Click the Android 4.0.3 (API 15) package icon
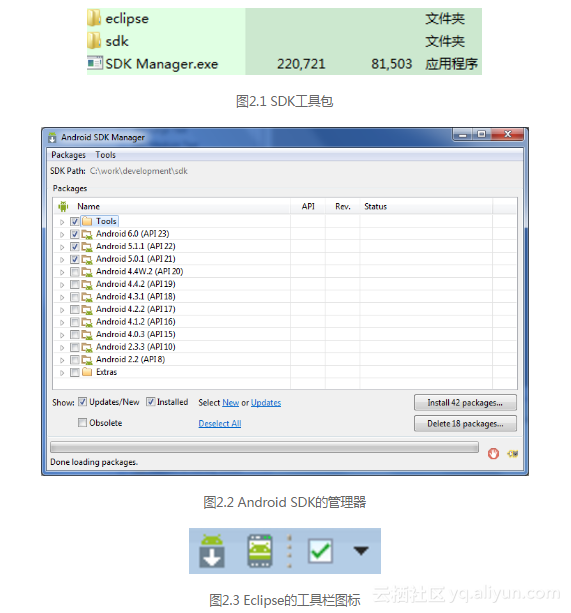Screen dimensions: 571x613 [87, 335]
